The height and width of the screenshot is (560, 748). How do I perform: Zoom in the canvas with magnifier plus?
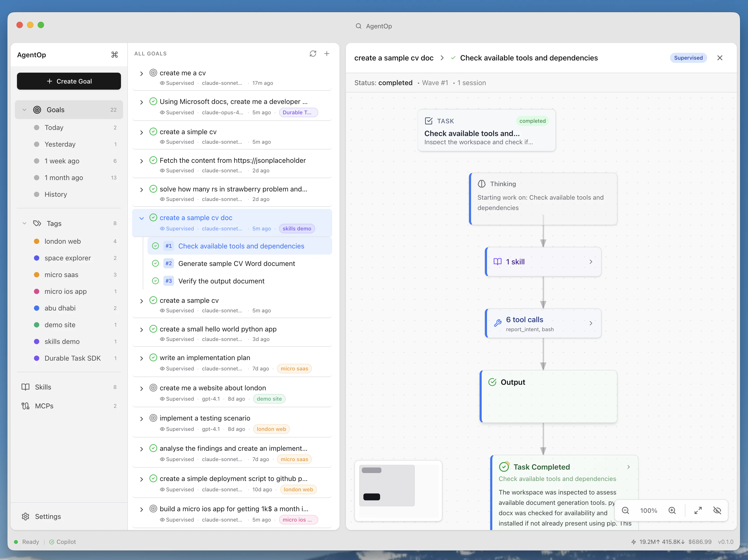click(672, 510)
